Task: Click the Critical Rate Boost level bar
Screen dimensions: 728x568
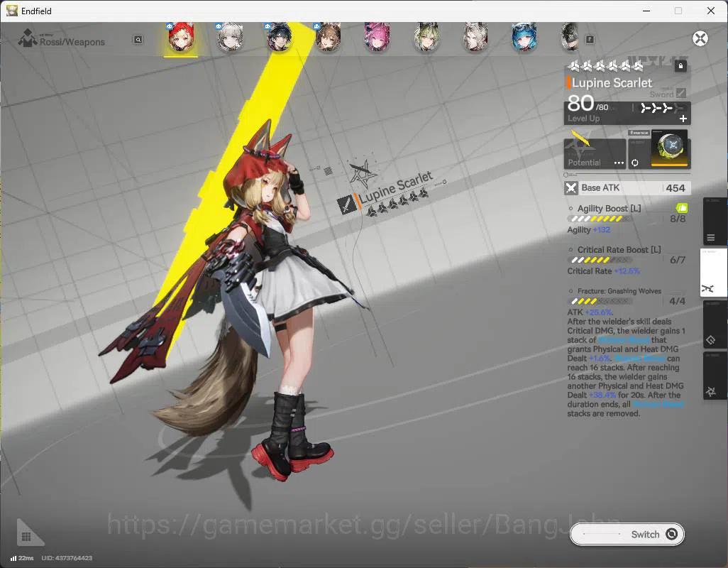Action: 599,260
